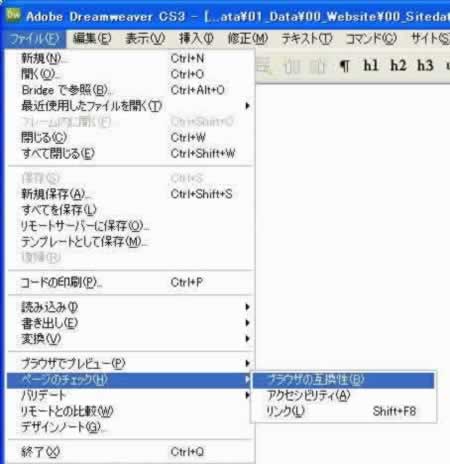Viewport: 450px width, 464px height.
Task: Apply h2 heading from toolbar
Action: pyautogui.click(x=398, y=65)
